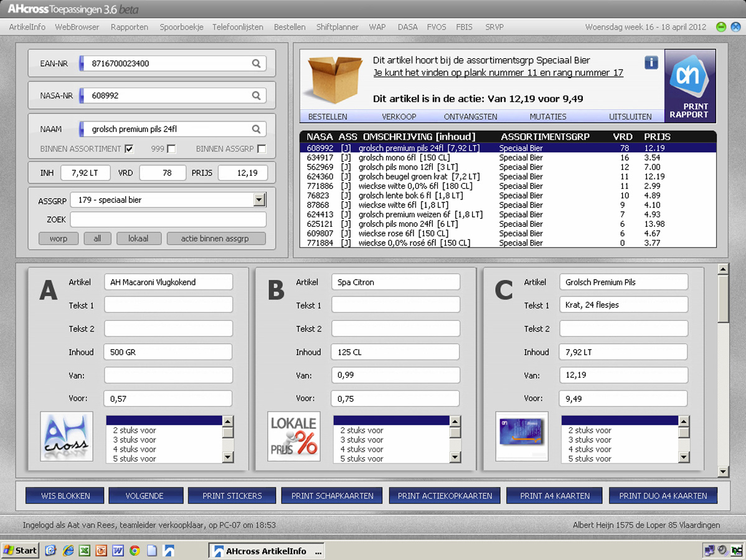Click the first quick launch icon next to Start
746x560 pixels.
[x=51, y=551]
